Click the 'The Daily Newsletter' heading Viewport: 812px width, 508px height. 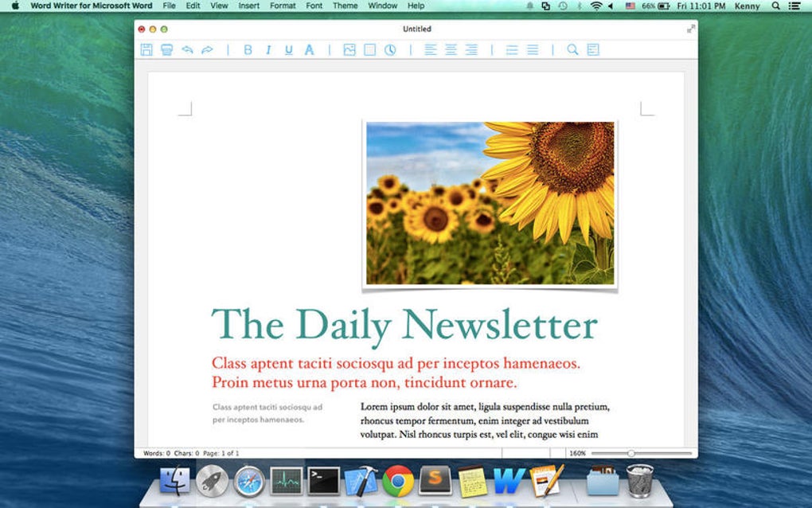404,326
